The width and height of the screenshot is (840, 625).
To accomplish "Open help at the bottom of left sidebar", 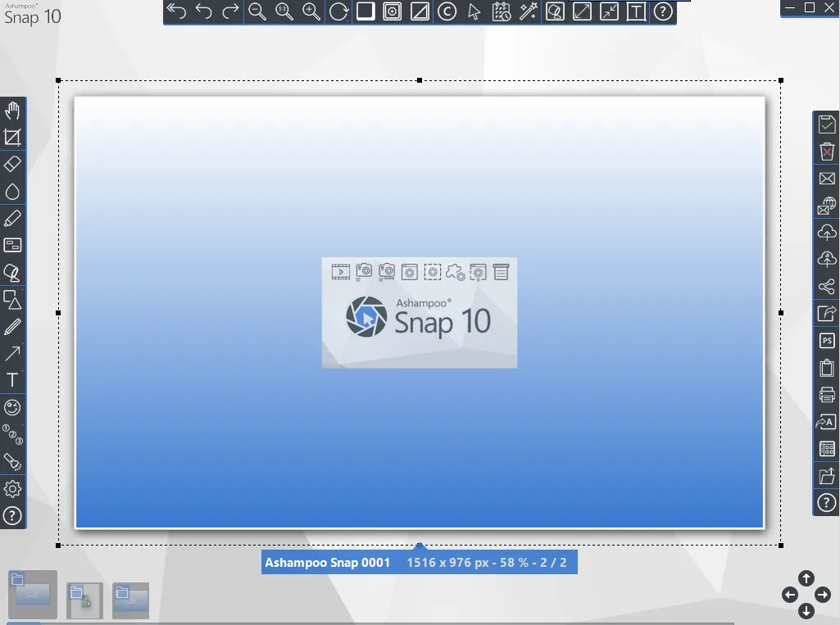I will [12, 516].
